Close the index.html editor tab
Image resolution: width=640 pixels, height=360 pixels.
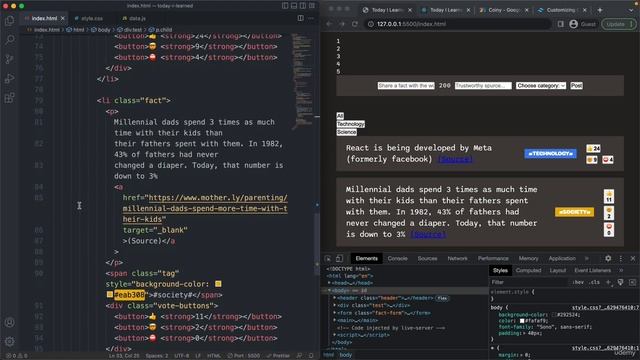point(63,18)
